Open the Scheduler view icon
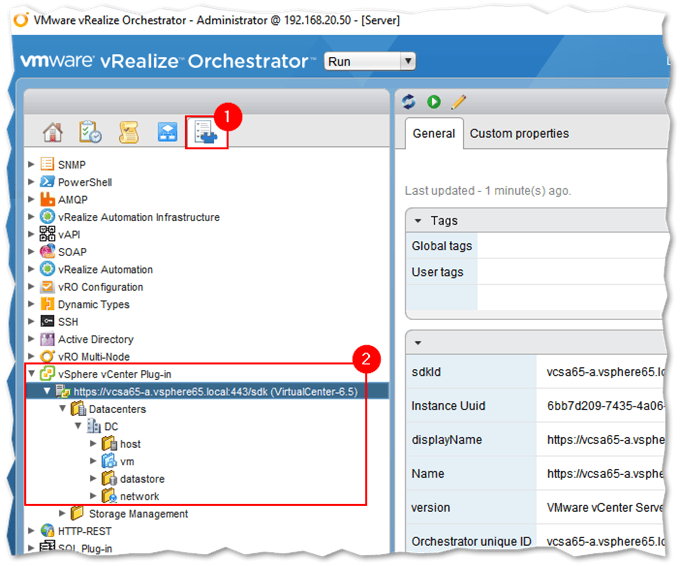Viewport: 680px width, 566px height. (90, 132)
